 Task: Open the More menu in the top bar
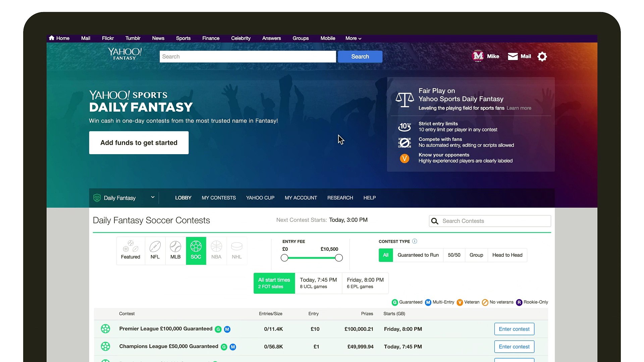[353, 38]
